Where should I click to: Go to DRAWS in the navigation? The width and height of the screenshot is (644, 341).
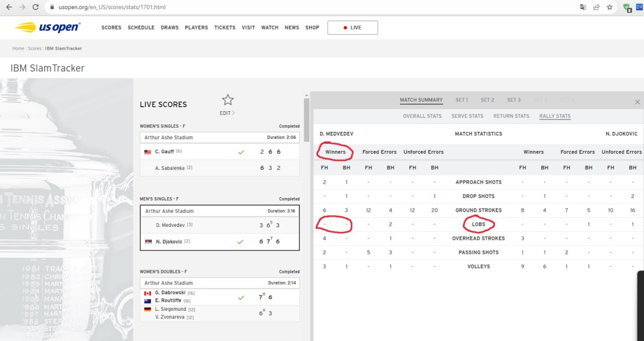[x=170, y=28]
